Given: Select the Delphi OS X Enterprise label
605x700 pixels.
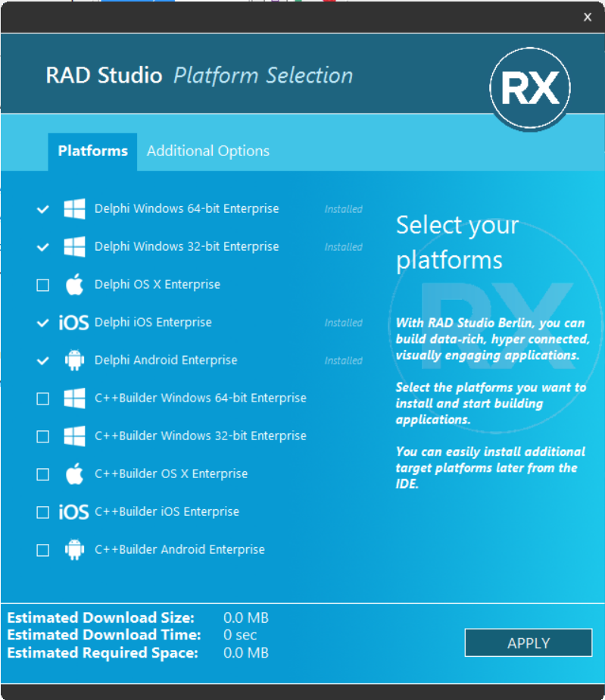Looking at the screenshot, I should [157, 284].
